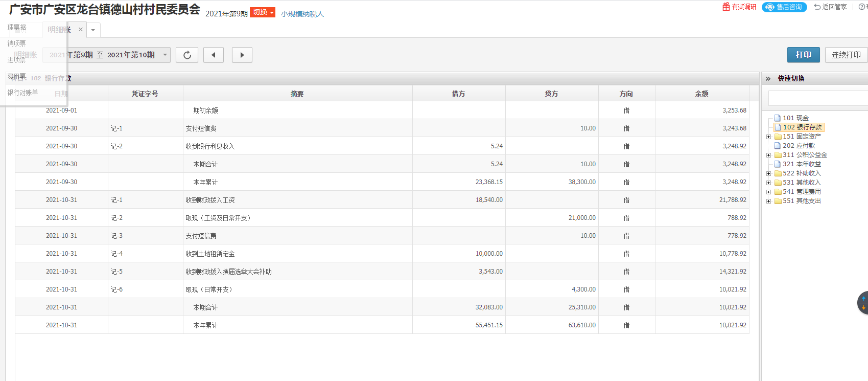This screenshot has height=381, width=868.
Task: Click the up/down scroll helper widget
Action: pos(863,303)
